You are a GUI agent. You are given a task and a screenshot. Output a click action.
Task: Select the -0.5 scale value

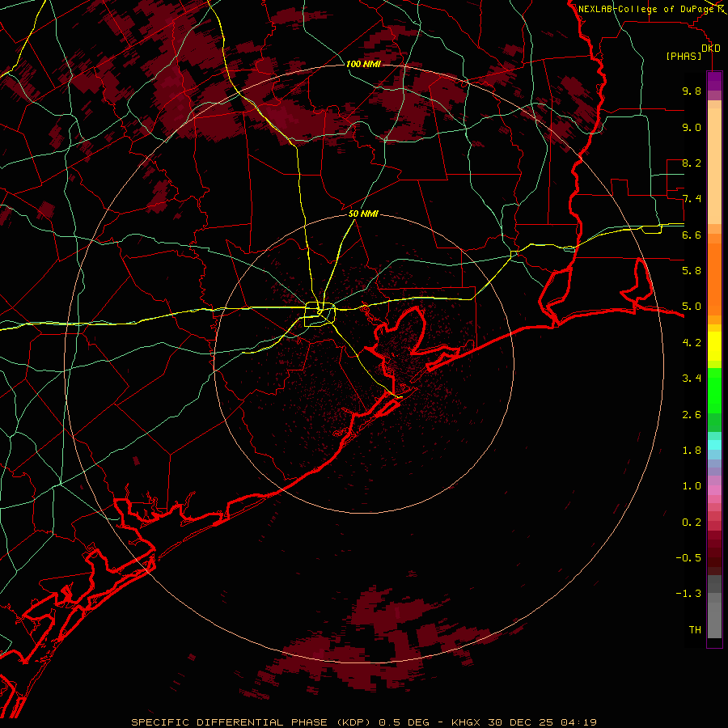688,558
